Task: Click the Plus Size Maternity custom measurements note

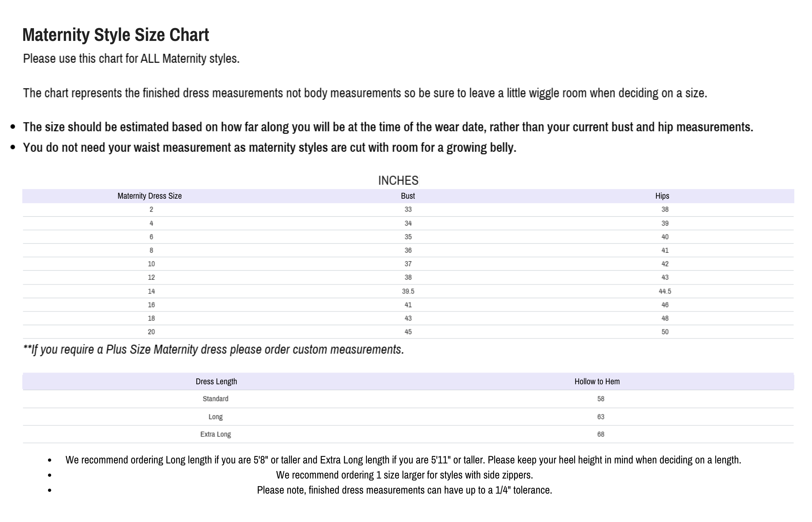Action: (x=213, y=349)
